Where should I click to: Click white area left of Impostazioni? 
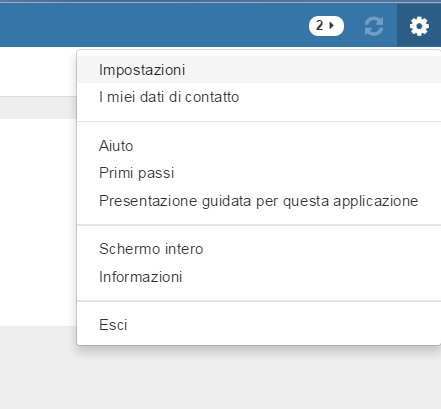[38, 71]
